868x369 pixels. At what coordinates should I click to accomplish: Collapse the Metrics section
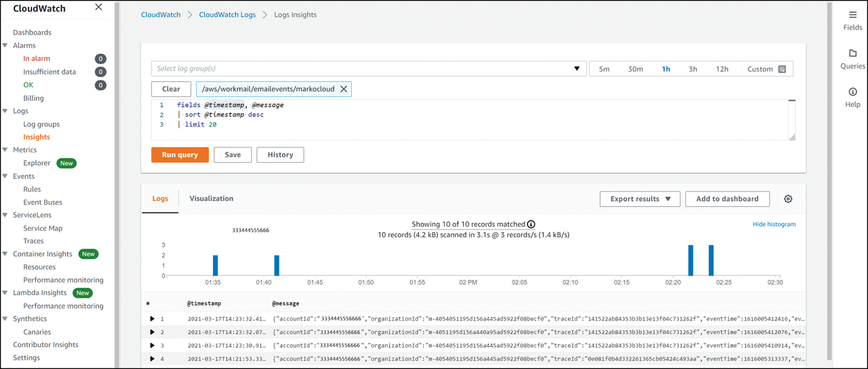point(5,150)
